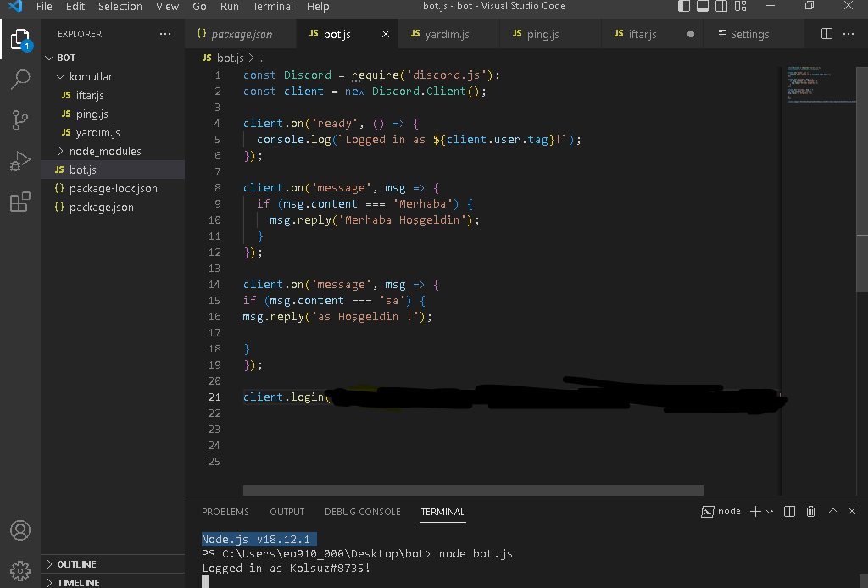The width and height of the screenshot is (868, 588).
Task: Open the Extensions view
Action: pos(20,202)
